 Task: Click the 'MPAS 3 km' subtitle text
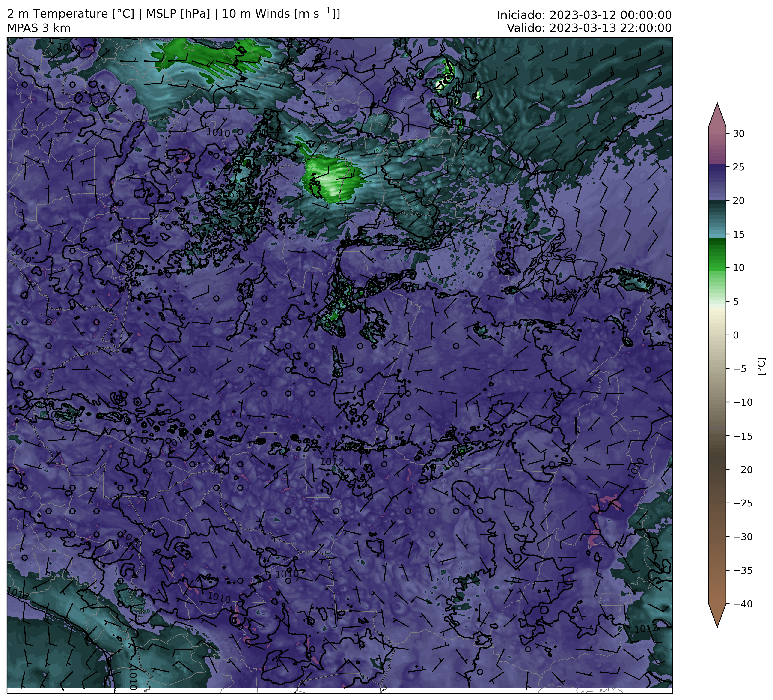click(x=39, y=28)
